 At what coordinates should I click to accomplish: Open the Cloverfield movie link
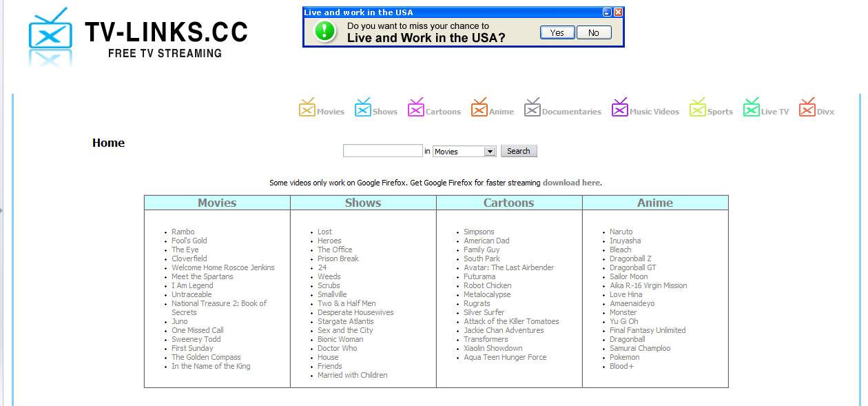coord(189,258)
